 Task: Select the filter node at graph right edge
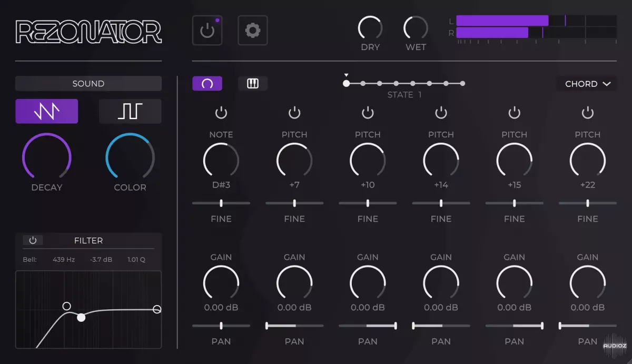pyautogui.click(x=157, y=309)
